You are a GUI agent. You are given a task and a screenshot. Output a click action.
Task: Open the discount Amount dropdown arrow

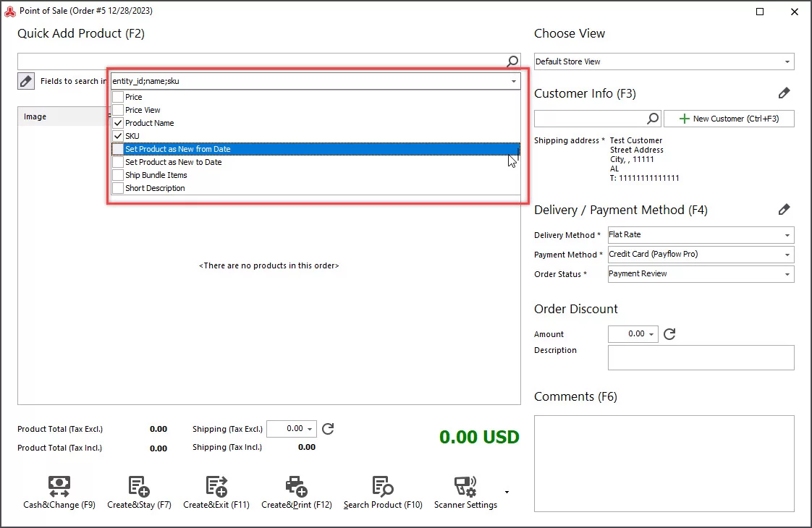click(651, 334)
